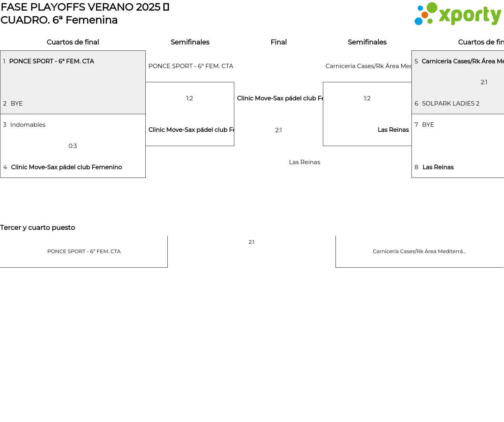Image resolution: width=504 pixels, height=422 pixels.
Task: Click the 0:3 quarterfinal score
Action: point(73,146)
